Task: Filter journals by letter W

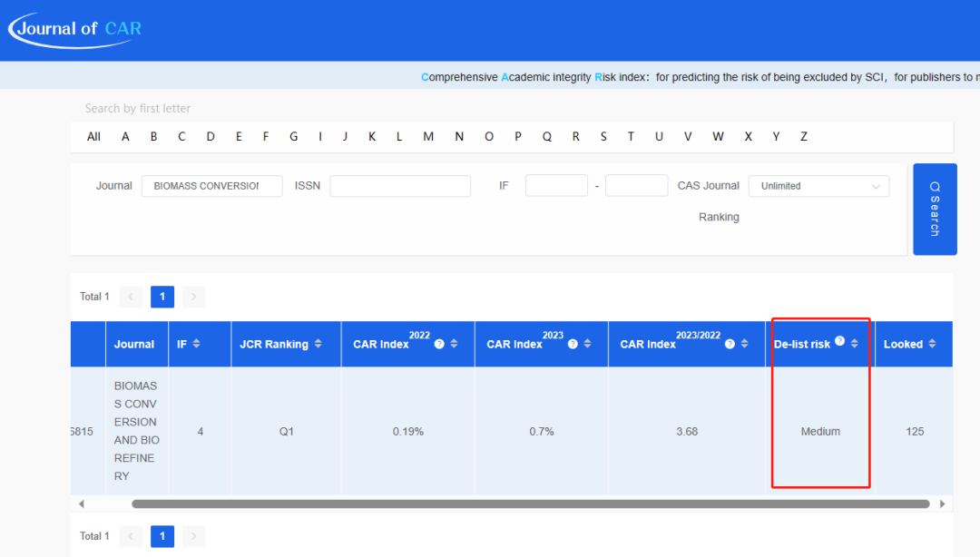Action: click(718, 136)
